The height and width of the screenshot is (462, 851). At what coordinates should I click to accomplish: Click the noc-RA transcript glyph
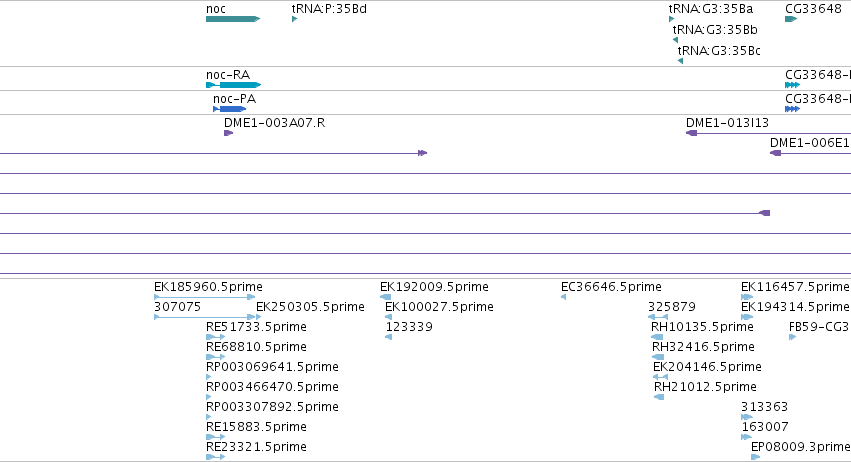coord(233,85)
